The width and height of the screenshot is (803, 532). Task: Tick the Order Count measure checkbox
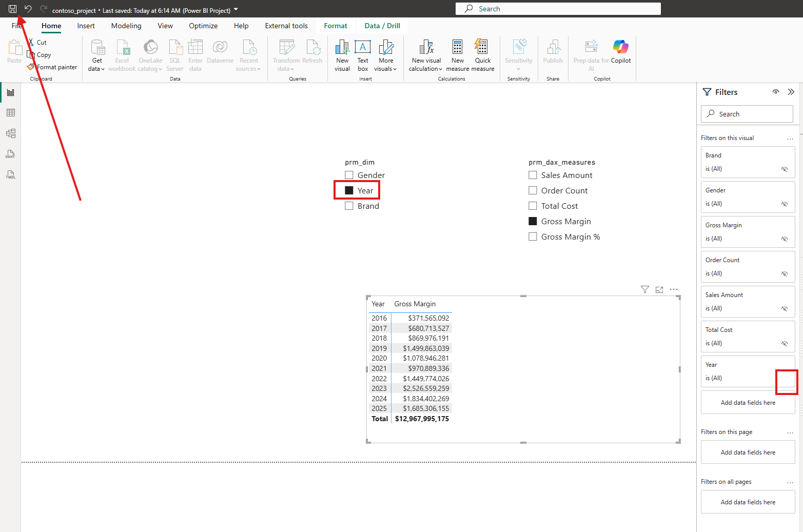pyautogui.click(x=533, y=190)
